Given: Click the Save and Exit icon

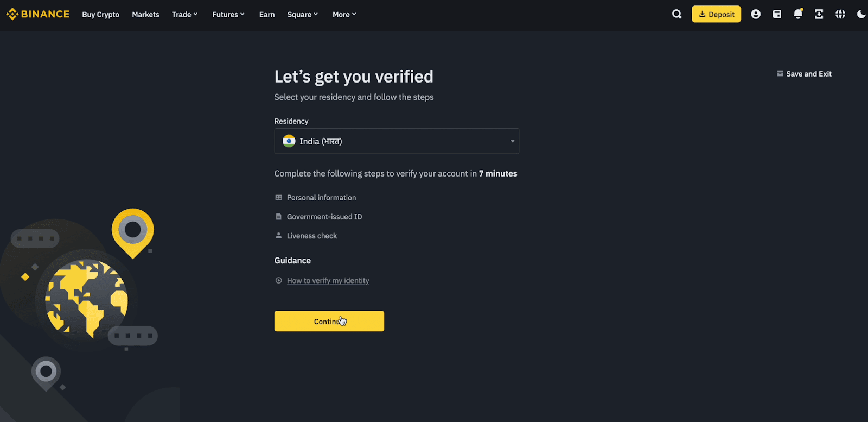Looking at the screenshot, I should (780, 74).
